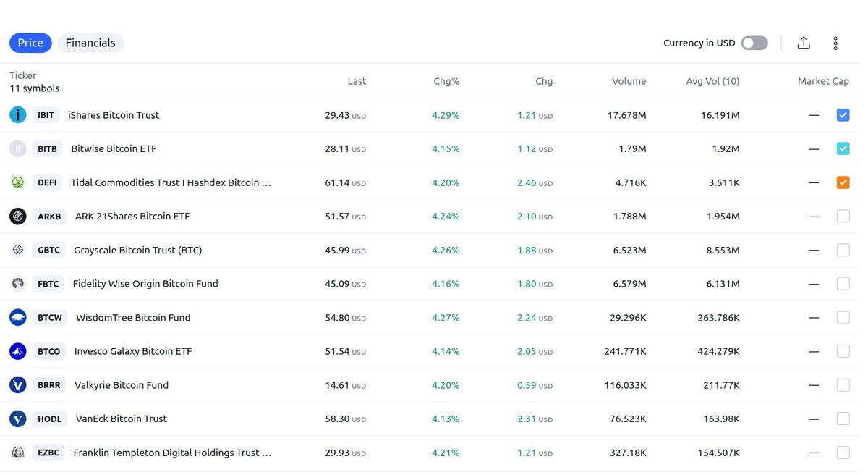Enable the checkbox on the ARKB row
This screenshot has width=868, height=475.
843,216
